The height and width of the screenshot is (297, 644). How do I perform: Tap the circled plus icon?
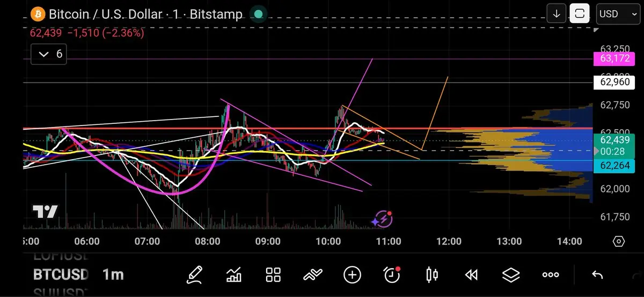click(352, 275)
